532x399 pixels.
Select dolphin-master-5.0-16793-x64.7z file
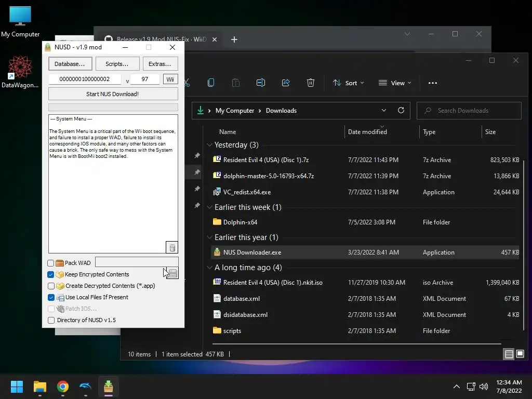pos(365,176)
